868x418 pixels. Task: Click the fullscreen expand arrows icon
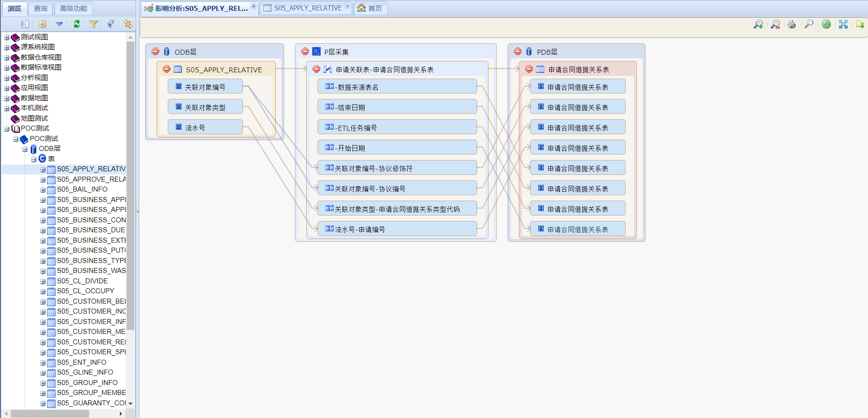coord(844,24)
